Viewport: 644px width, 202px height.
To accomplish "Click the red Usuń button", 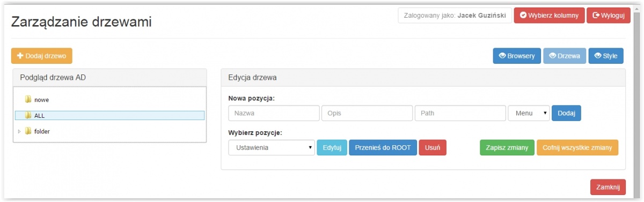I will (433, 147).
